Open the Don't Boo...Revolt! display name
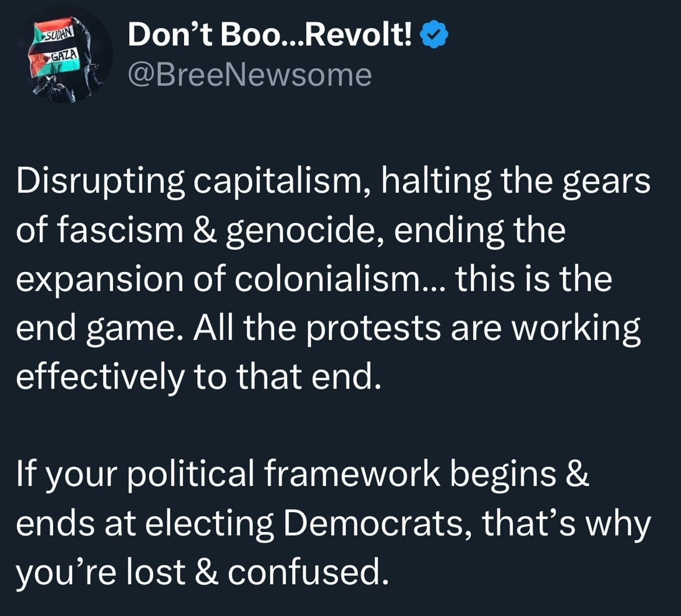Viewport: 681px width, 616px height. tap(270, 35)
